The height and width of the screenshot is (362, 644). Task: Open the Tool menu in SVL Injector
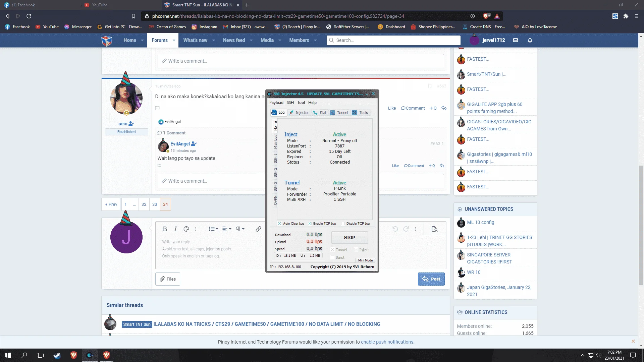(x=301, y=103)
